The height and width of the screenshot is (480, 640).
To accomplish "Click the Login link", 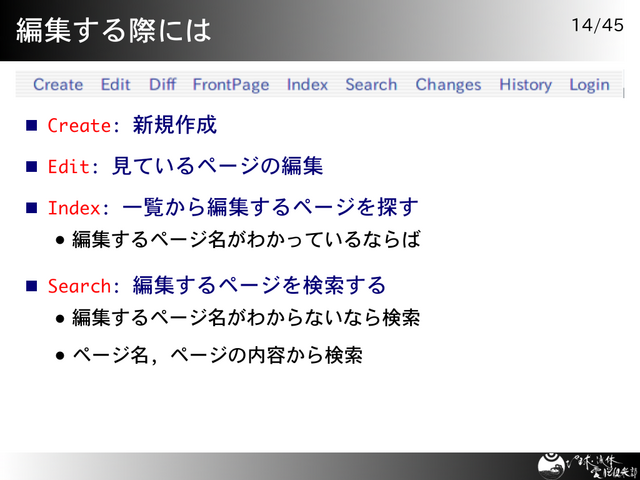I will tap(589, 85).
